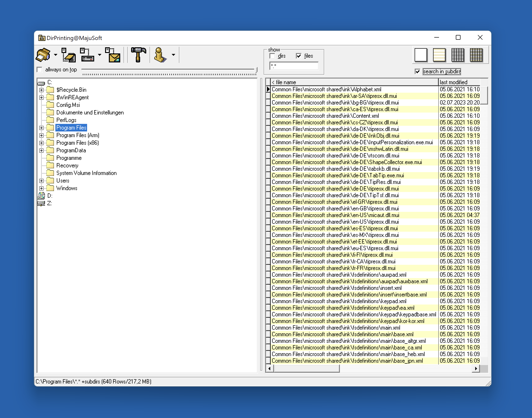Sort by the 'last modified' column header
This screenshot has height=418, width=532.
(459, 82)
